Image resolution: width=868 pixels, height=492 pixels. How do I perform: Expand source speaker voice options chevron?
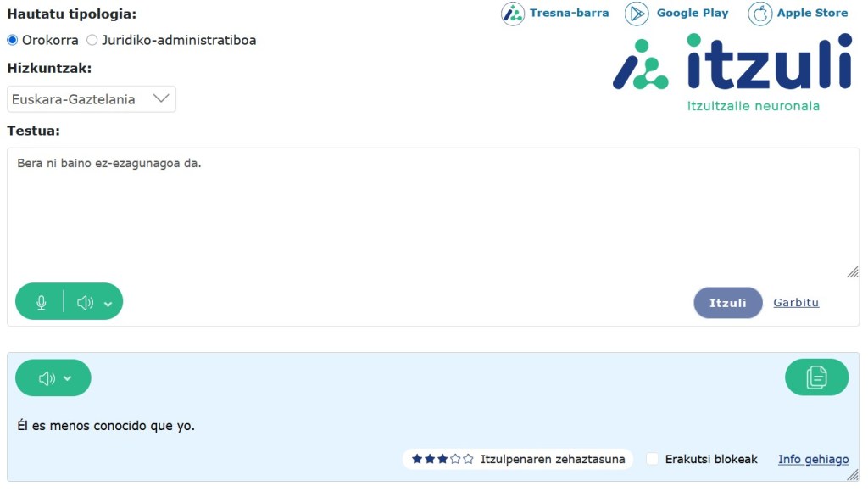(x=108, y=304)
